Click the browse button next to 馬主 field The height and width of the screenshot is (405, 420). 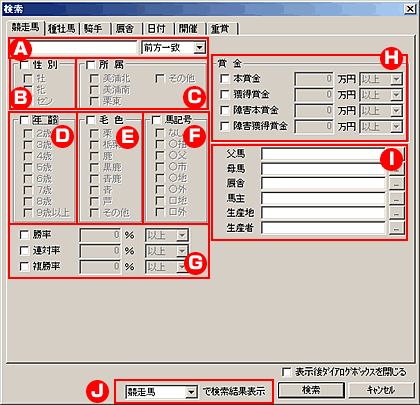[x=396, y=198]
